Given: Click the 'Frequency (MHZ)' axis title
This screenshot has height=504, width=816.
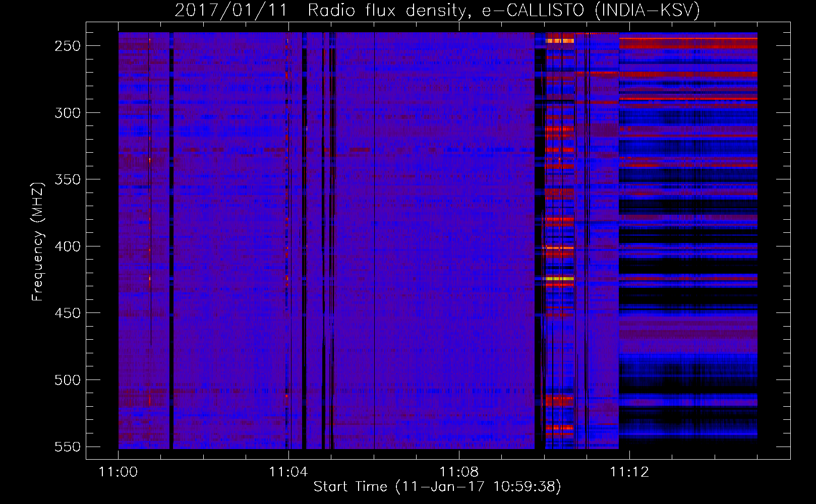Looking at the screenshot, I should (x=38, y=241).
